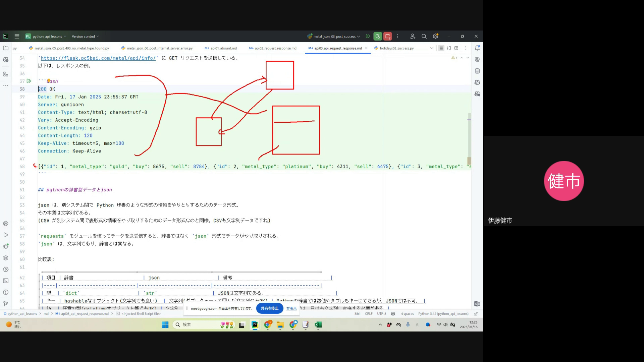This screenshot has height=362, width=644.
Task: Open the flask.pc5bai.com metal api link
Action: coord(98,58)
